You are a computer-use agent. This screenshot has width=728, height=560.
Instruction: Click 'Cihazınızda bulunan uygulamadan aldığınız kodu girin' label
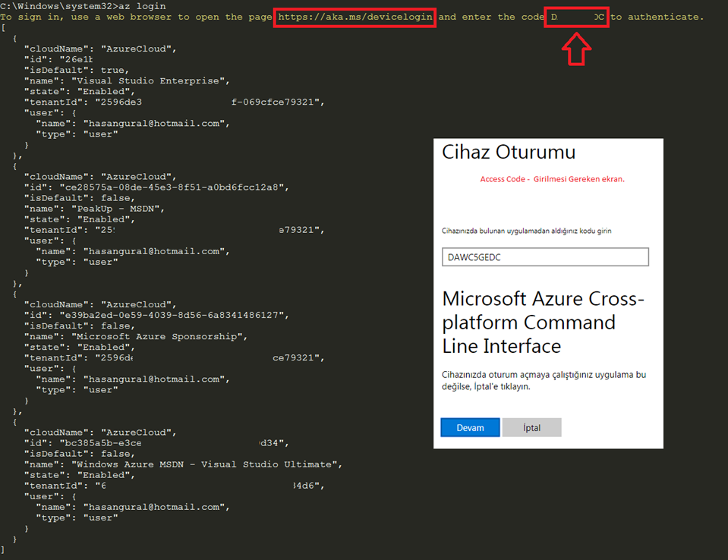tap(527, 231)
